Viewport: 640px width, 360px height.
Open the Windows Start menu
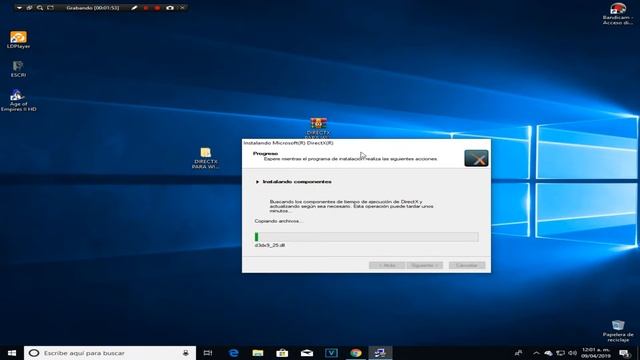pyautogui.click(x=11, y=353)
